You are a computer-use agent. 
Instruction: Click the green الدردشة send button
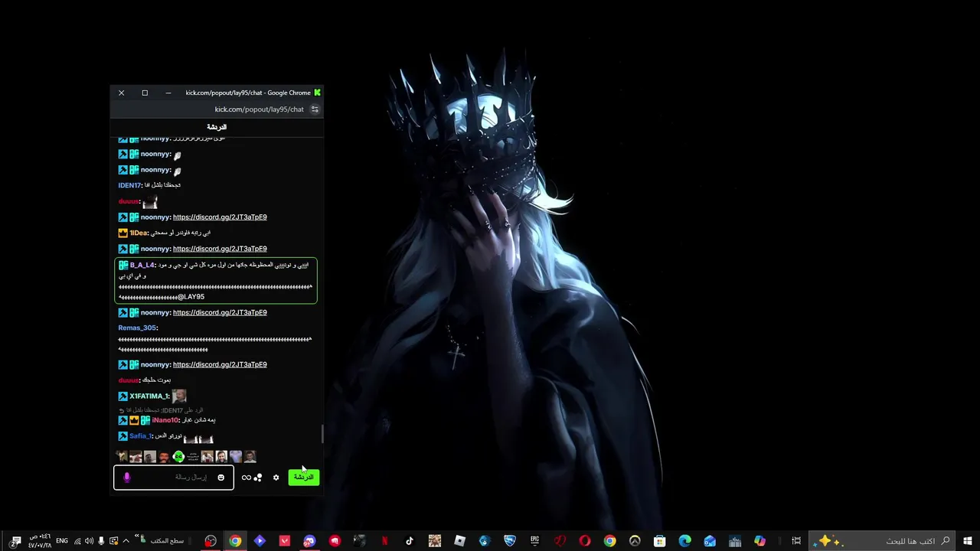304,478
